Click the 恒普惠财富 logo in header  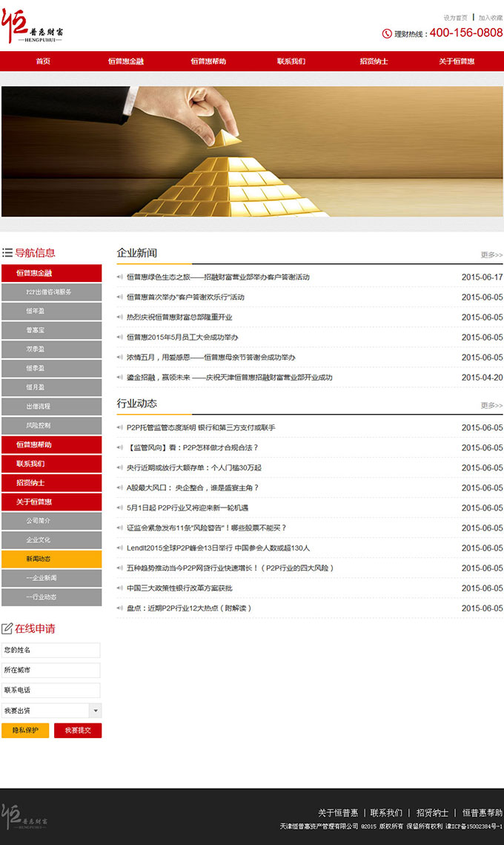point(33,27)
